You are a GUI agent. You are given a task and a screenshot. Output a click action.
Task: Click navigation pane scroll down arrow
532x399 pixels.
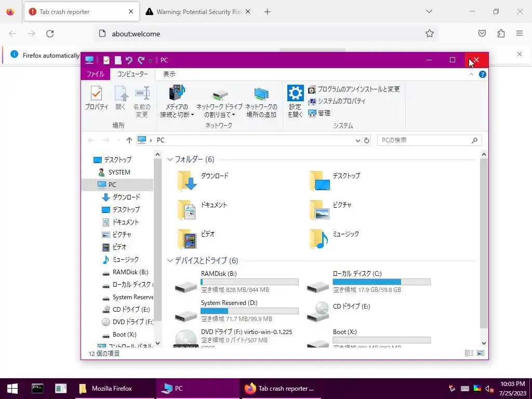[x=157, y=343]
